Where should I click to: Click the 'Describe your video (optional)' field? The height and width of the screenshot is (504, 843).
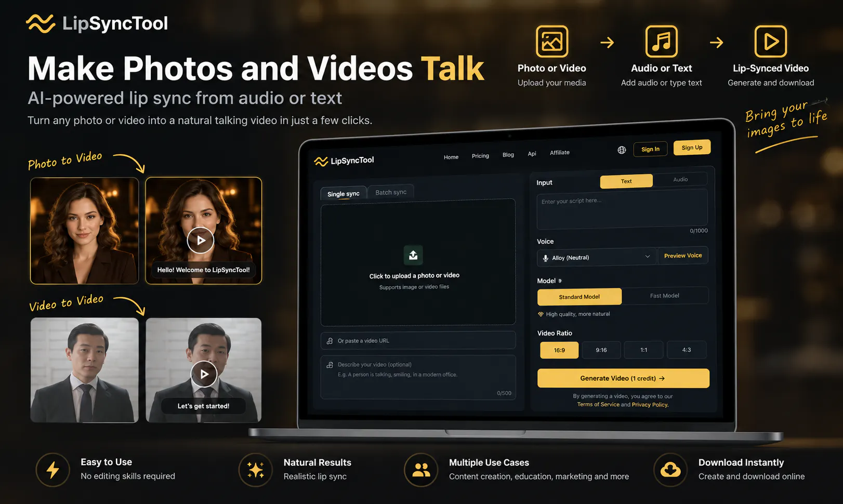coord(418,377)
